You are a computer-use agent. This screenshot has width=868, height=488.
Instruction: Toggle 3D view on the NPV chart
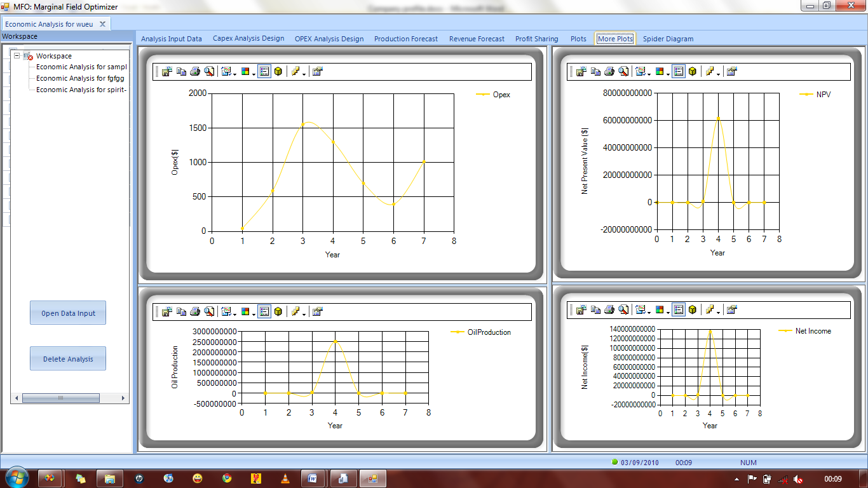[x=692, y=72]
